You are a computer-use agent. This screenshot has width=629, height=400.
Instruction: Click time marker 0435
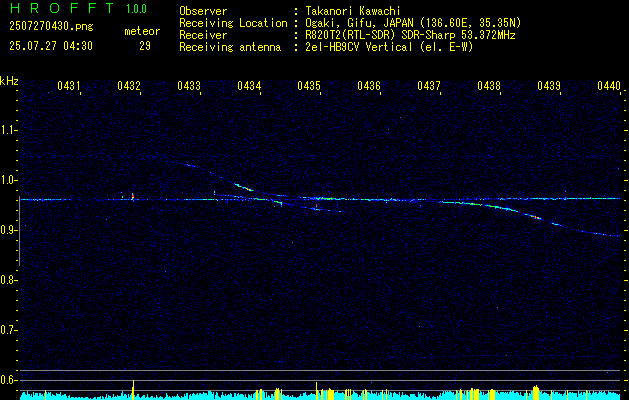[309, 86]
